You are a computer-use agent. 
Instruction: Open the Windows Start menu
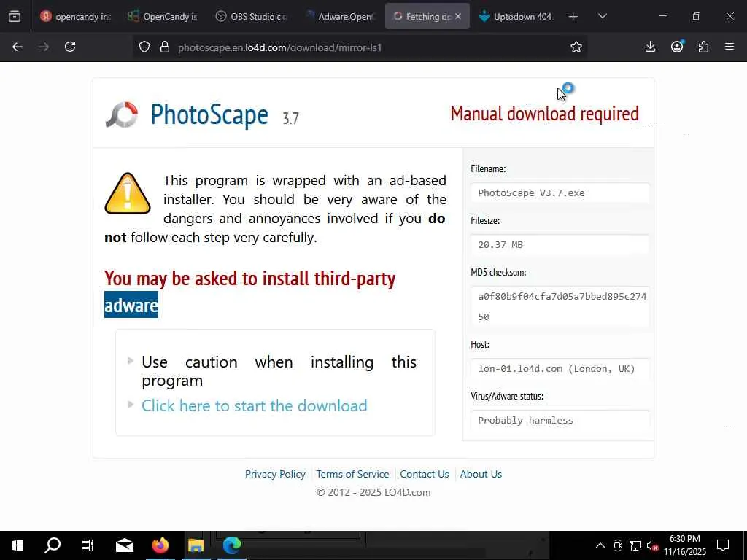pos(18,545)
